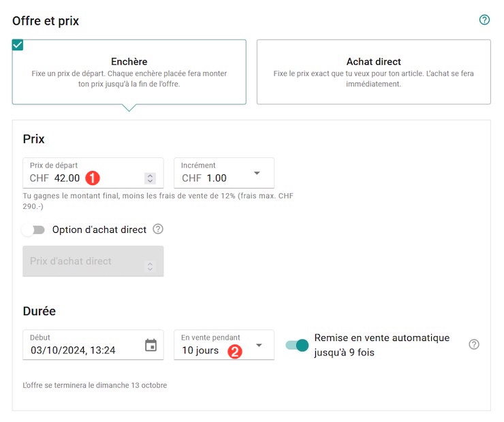Click the Prix de départ amount 42.00
The width and height of the screenshot is (504, 422).
[67, 178]
